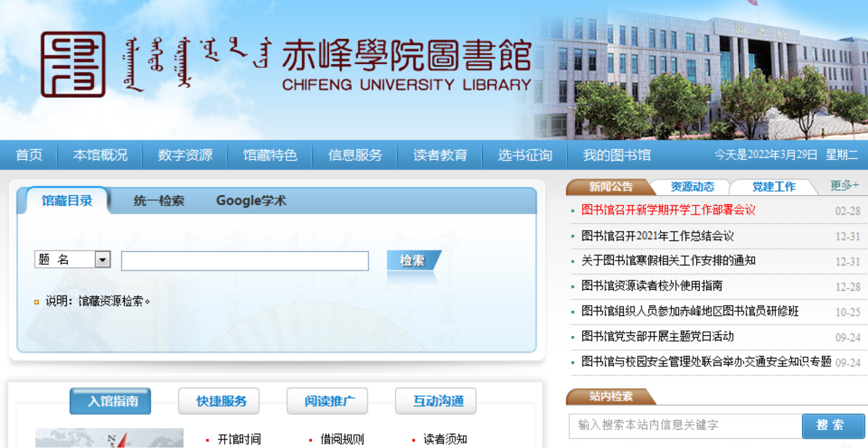Image resolution: width=868 pixels, height=448 pixels.
Task: Open the title field dropdown arrow
Action: 102,259
